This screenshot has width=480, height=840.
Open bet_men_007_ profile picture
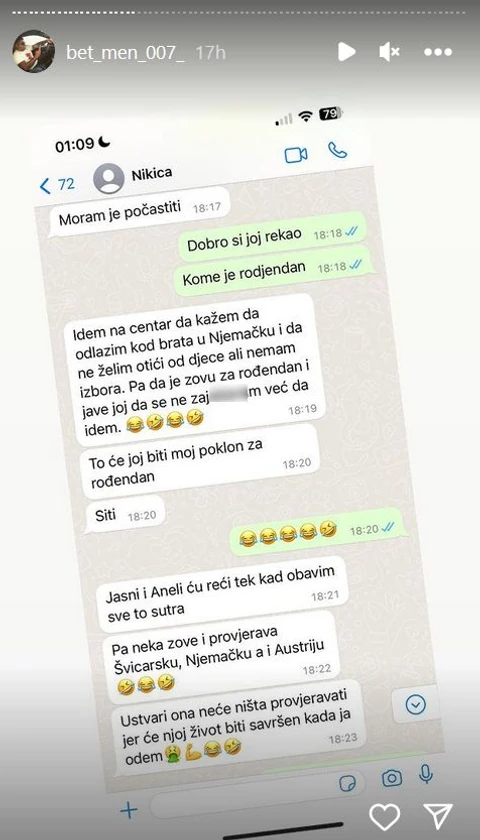(x=33, y=51)
